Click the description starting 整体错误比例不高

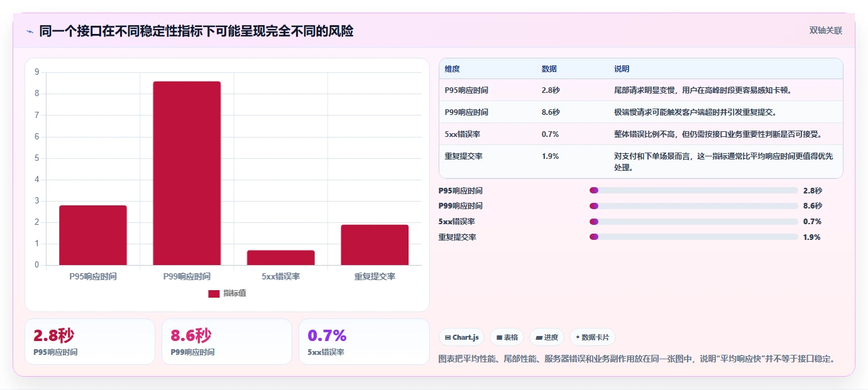pos(719,134)
